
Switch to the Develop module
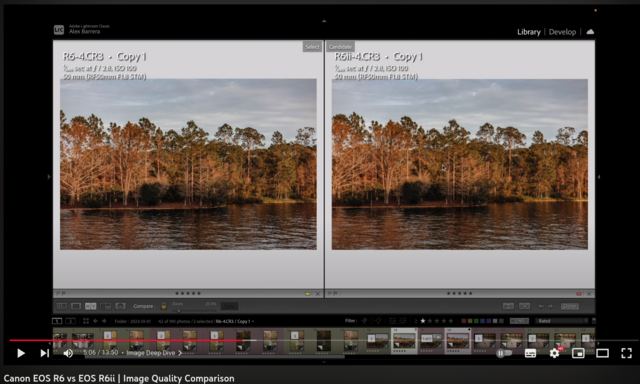coord(562,32)
